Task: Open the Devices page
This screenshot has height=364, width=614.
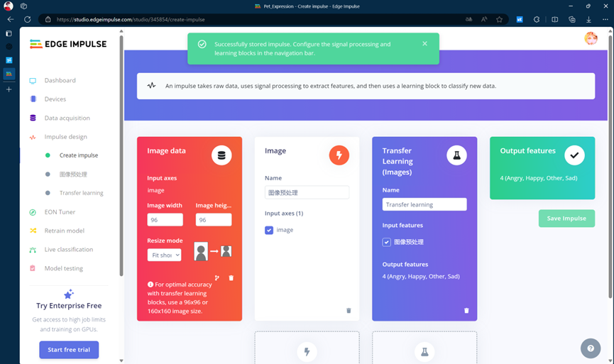Action: (55, 99)
